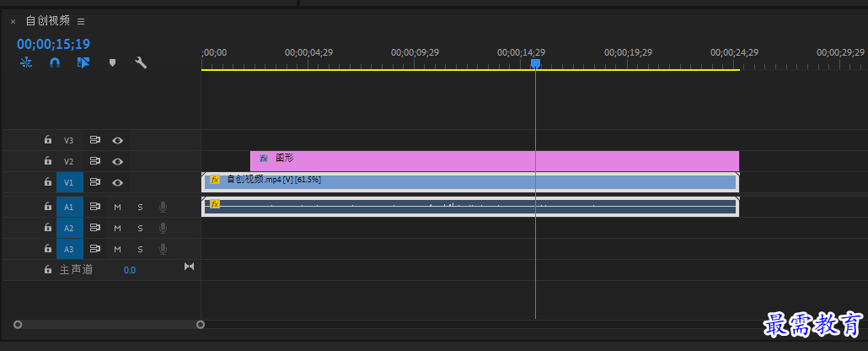The image size is (868, 351).
Task: Target the V3 track header
Action: click(x=68, y=140)
